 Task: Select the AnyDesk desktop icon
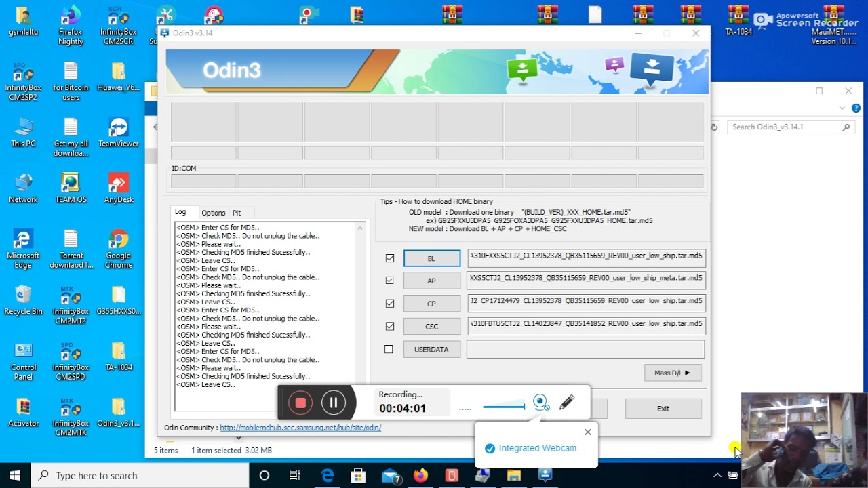click(118, 189)
